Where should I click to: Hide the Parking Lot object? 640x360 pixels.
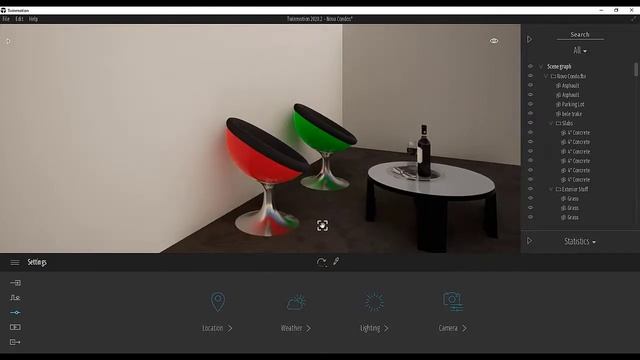click(x=530, y=104)
